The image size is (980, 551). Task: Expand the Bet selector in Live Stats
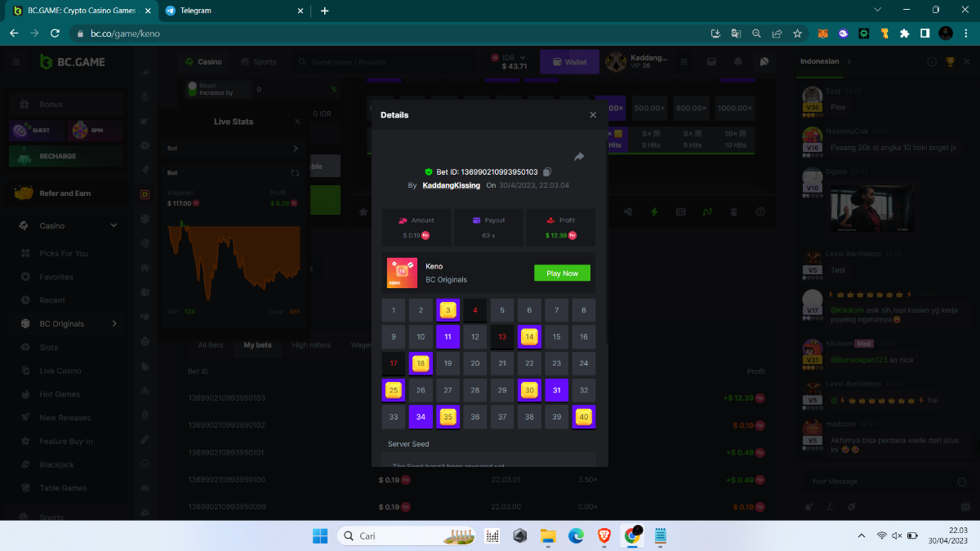(x=295, y=149)
